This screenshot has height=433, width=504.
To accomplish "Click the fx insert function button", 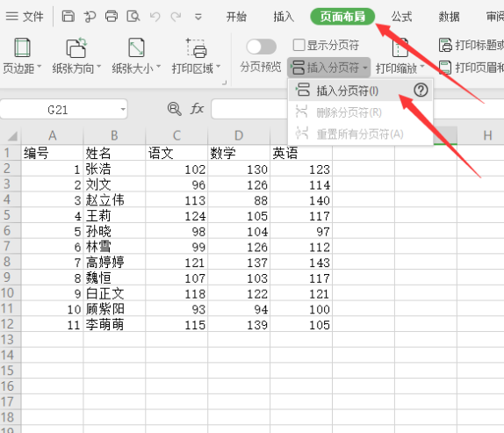I will click(197, 109).
